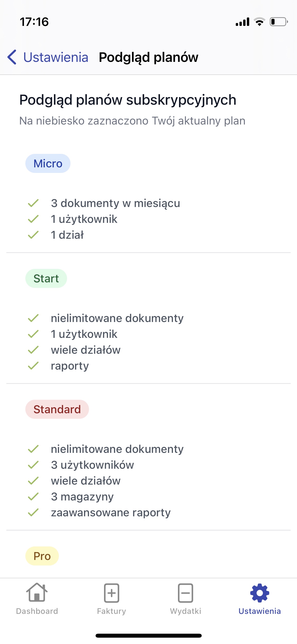Open the Dashboard home icon
The width and height of the screenshot is (297, 644).
click(x=37, y=593)
